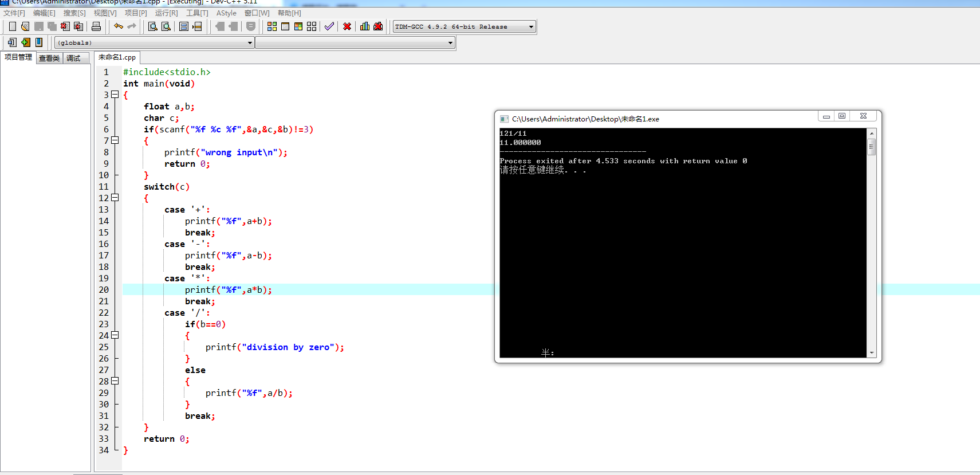
Task: Collapse the code fold at line 3
Action: 115,95
